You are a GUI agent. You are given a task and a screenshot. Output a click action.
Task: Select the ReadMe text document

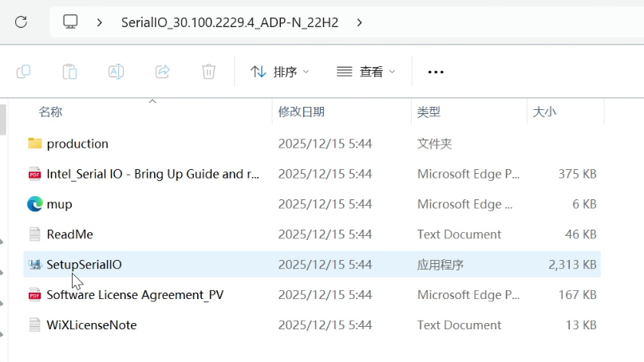69,234
